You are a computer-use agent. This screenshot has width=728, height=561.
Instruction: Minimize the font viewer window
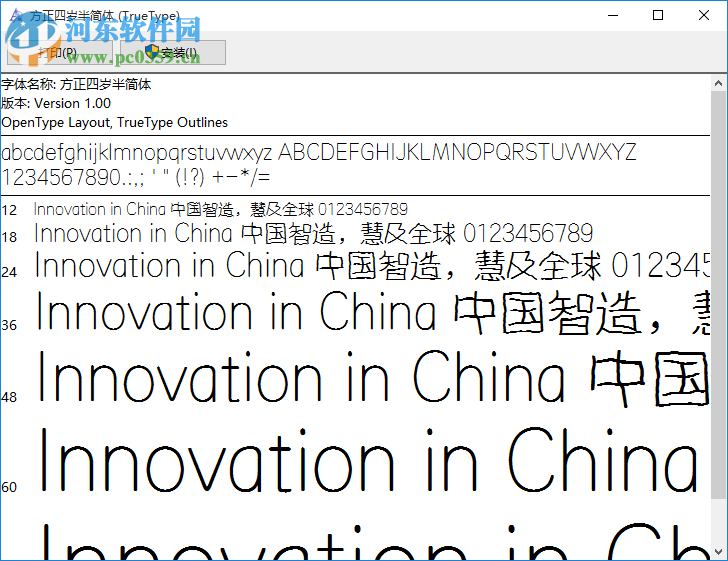[613, 15]
